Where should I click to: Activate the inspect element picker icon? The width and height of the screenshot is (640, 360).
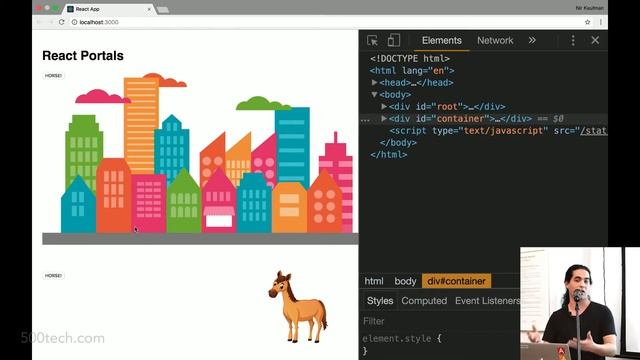tap(372, 40)
